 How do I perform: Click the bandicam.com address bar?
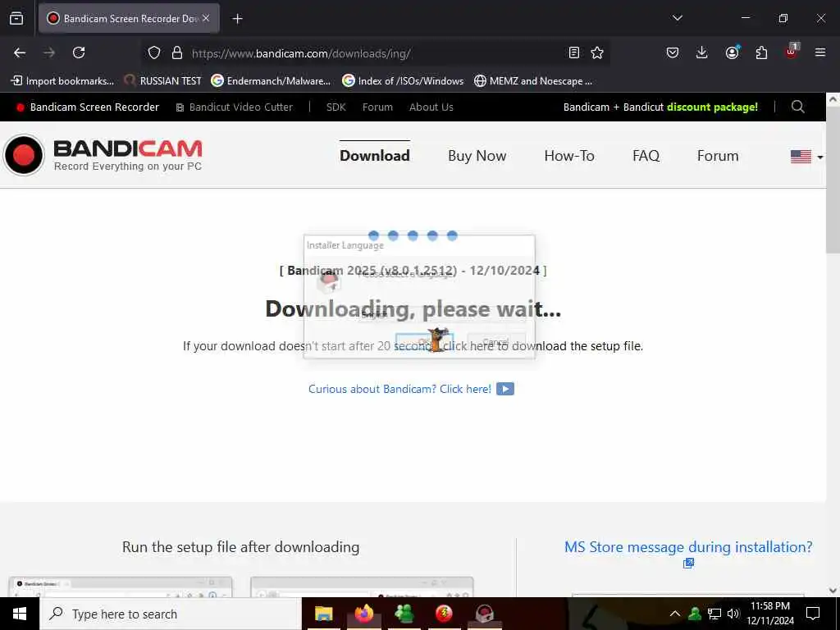375,53
